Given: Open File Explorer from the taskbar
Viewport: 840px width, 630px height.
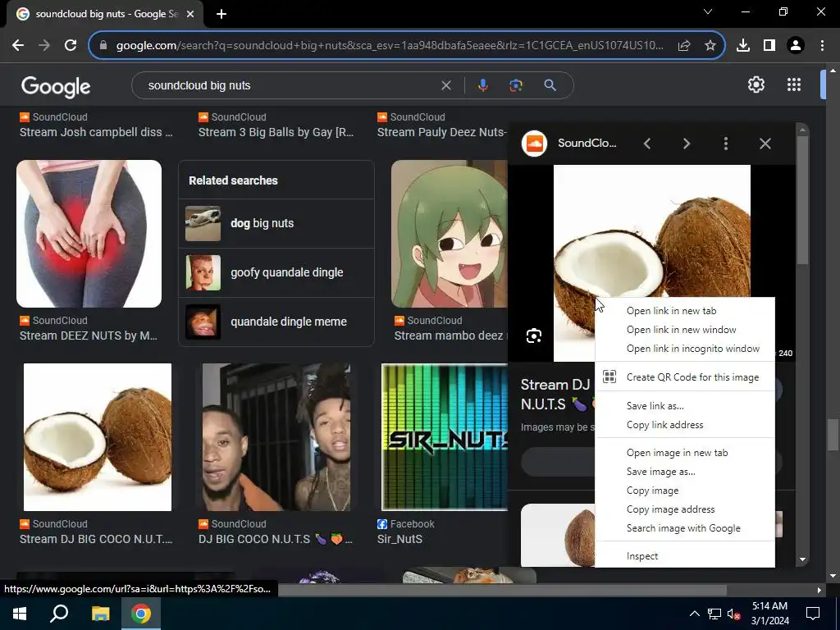Looking at the screenshot, I should coord(100,614).
